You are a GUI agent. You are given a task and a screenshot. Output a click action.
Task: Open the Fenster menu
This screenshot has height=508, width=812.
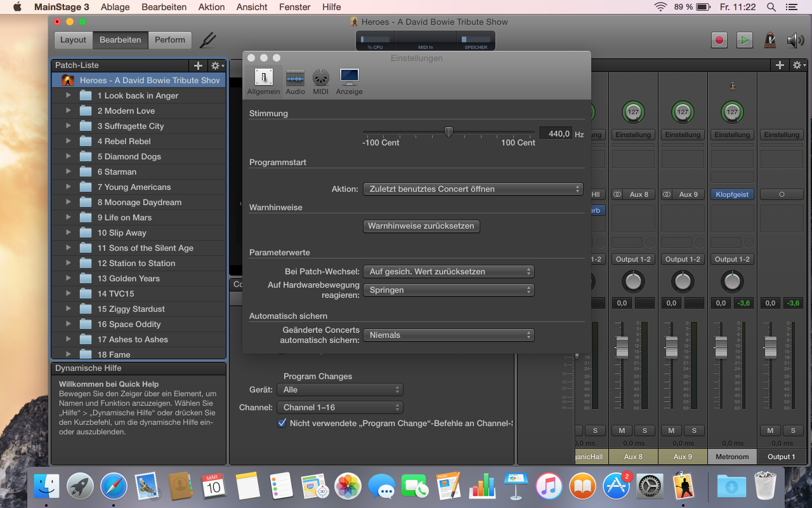click(x=295, y=7)
